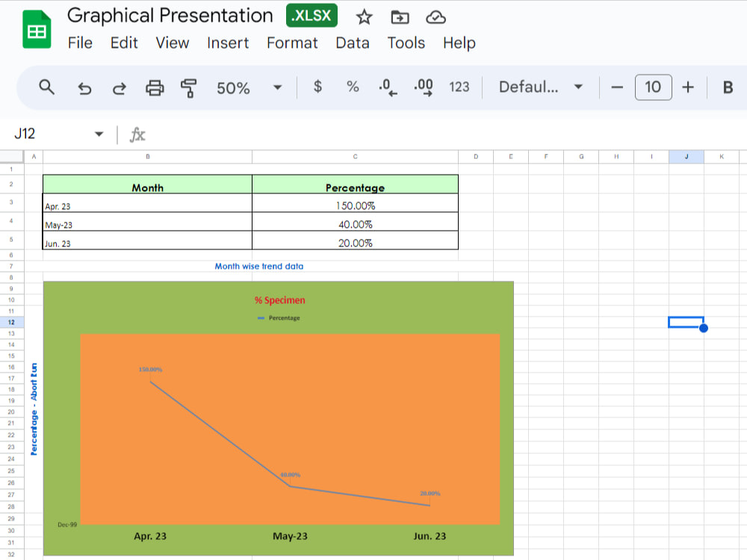Screen dimensions: 747x560
Task: Select the 20.00% table cell
Action: (x=355, y=240)
